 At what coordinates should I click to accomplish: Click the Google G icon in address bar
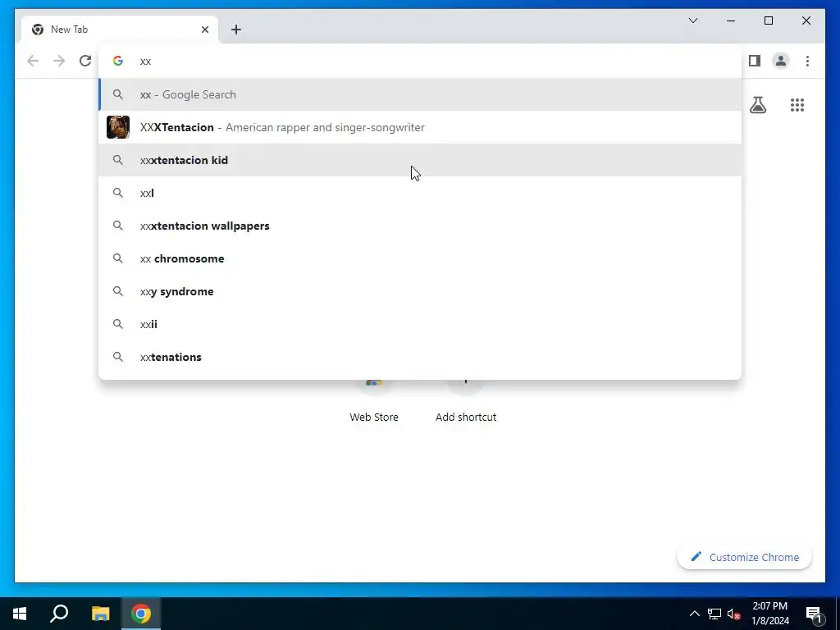click(x=118, y=61)
